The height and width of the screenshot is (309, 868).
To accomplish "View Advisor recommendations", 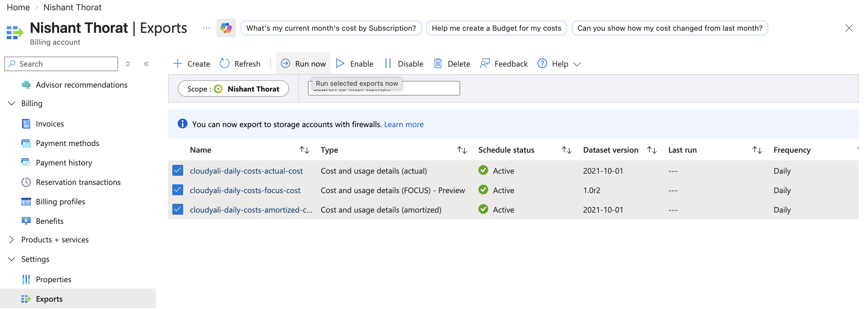I will point(82,85).
